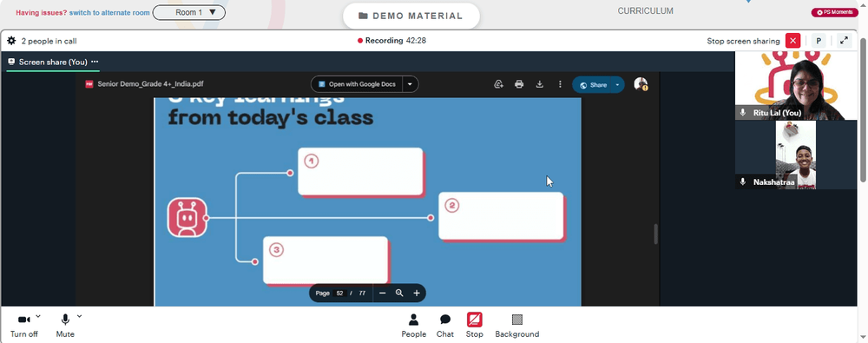This screenshot has width=868, height=343.
Task: Expand camera options chevron
Action: pyautogui.click(x=37, y=316)
